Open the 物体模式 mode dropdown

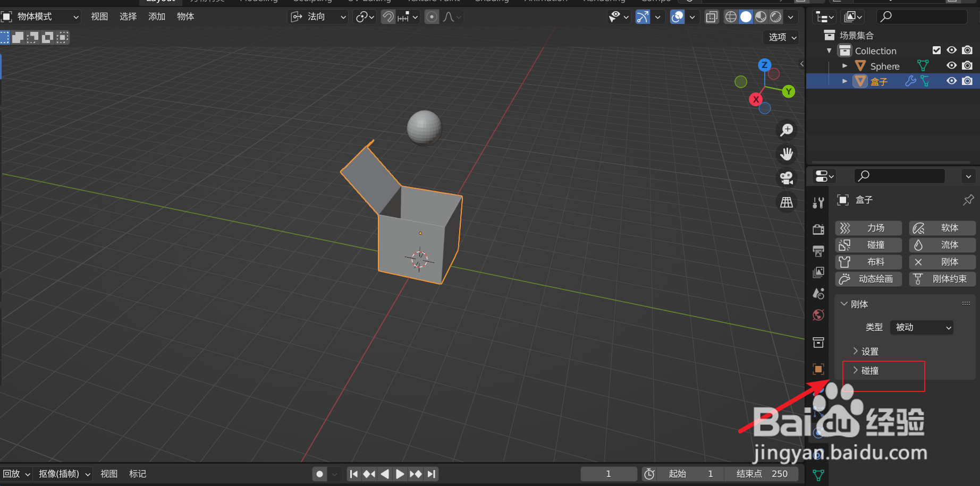coord(41,17)
